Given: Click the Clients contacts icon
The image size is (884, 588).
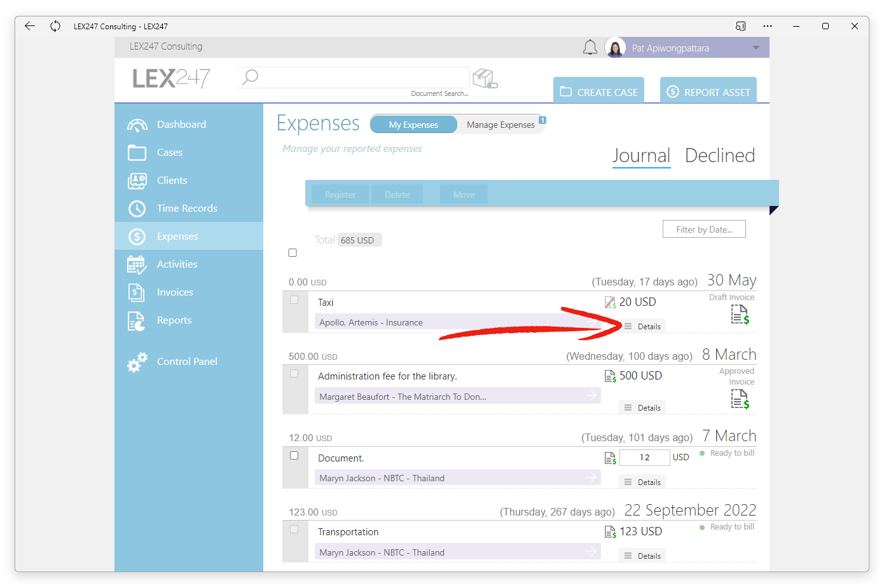Looking at the screenshot, I should tap(137, 181).
